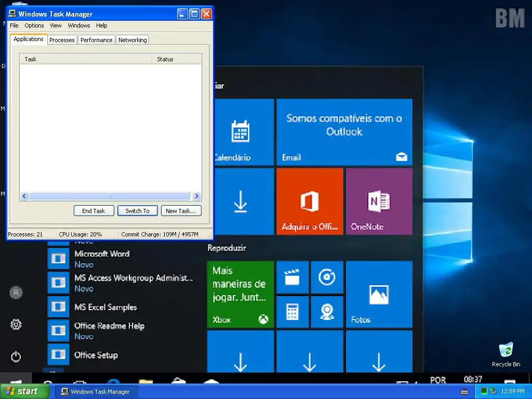The width and height of the screenshot is (532, 399).
Task: Open the Email Outlook tile
Action: (344, 132)
